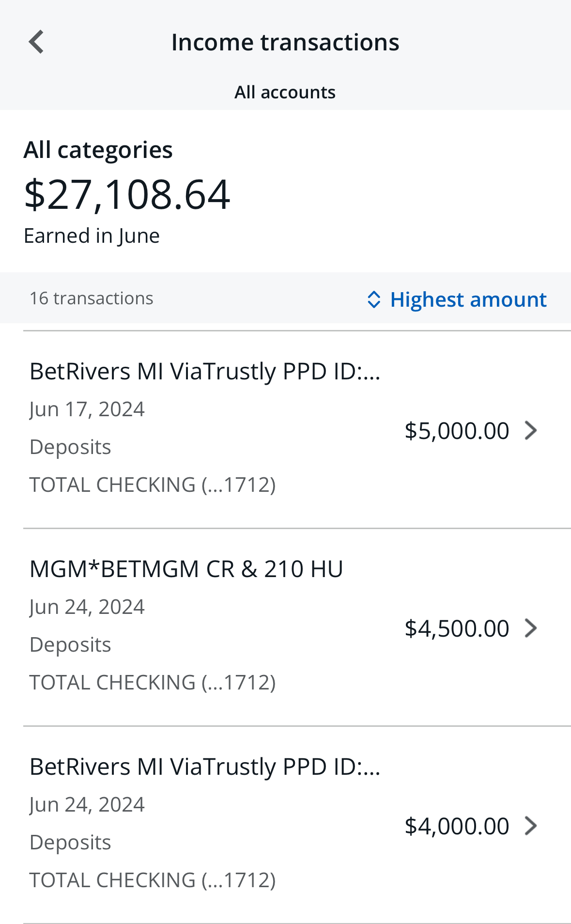The width and height of the screenshot is (571, 924).
Task: Tap Income transactions page title
Action: click(x=285, y=42)
